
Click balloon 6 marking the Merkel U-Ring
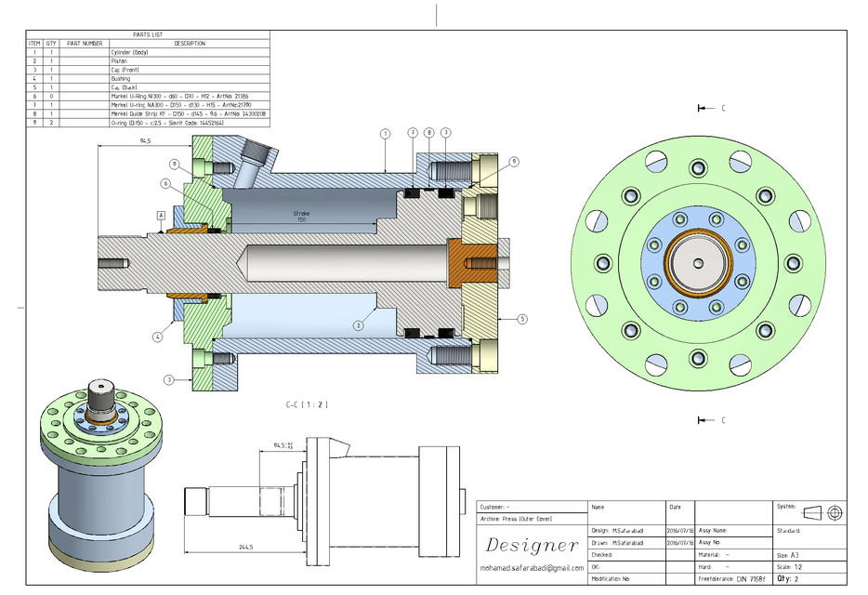click(x=165, y=183)
